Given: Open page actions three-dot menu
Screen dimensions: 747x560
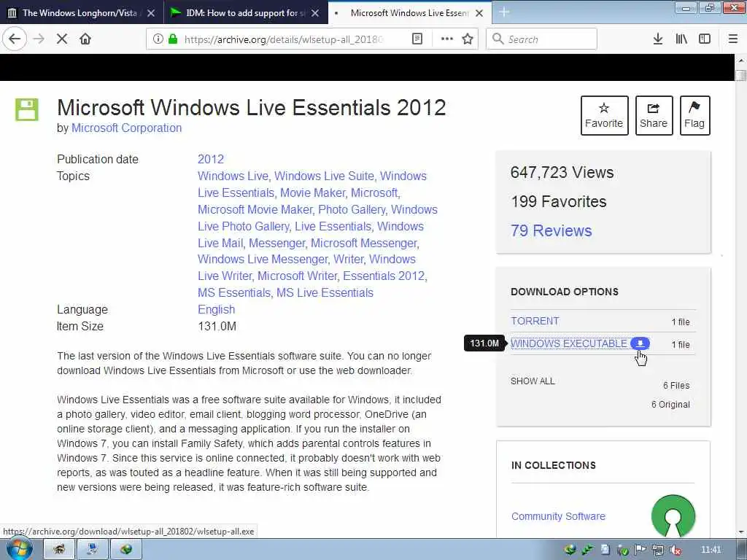Looking at the screenshot, I should 447,39.
